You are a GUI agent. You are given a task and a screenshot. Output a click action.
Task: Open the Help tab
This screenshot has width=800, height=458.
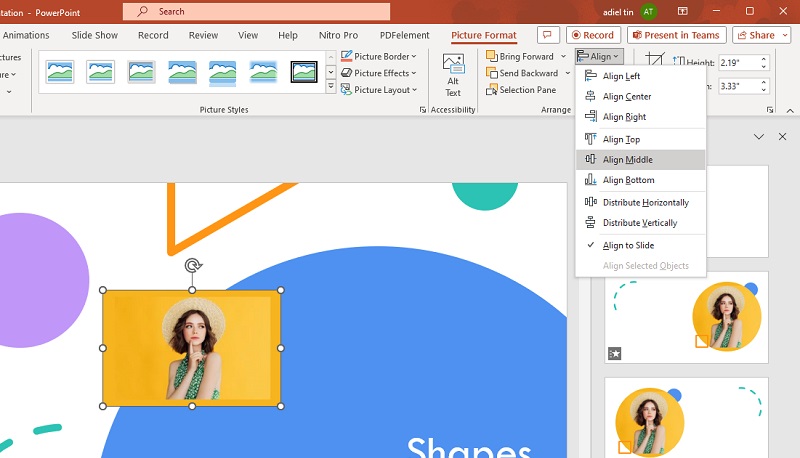[x=288, y=35]
